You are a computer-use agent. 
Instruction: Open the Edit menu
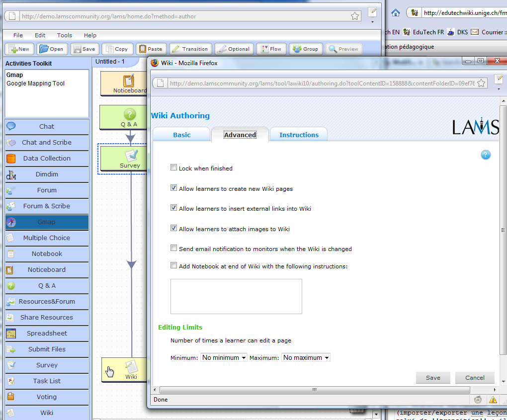point(40,35)
